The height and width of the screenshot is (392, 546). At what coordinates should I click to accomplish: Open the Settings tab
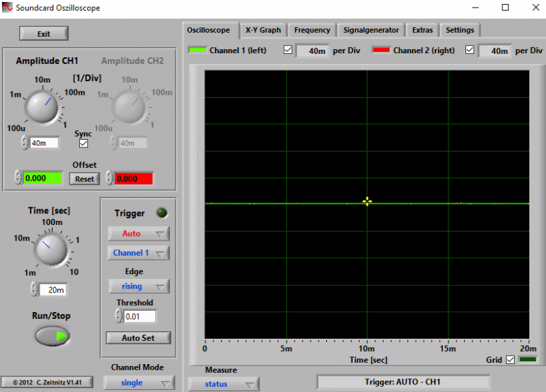460,30
